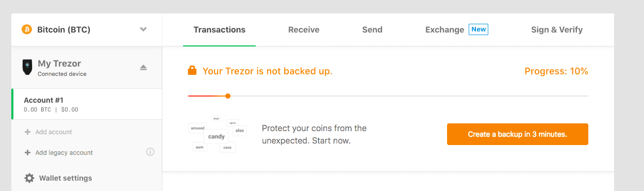Click the Trezor device icon
This screenshot has width=644, height=191.
[x=27, y=67]
